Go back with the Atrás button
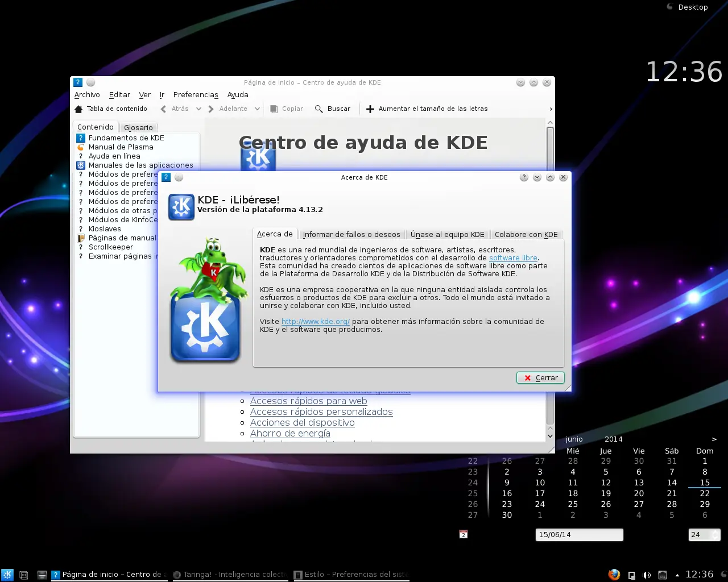Viewport: 728px width, 582px height. pyautogui.click(x=175, y=109)
